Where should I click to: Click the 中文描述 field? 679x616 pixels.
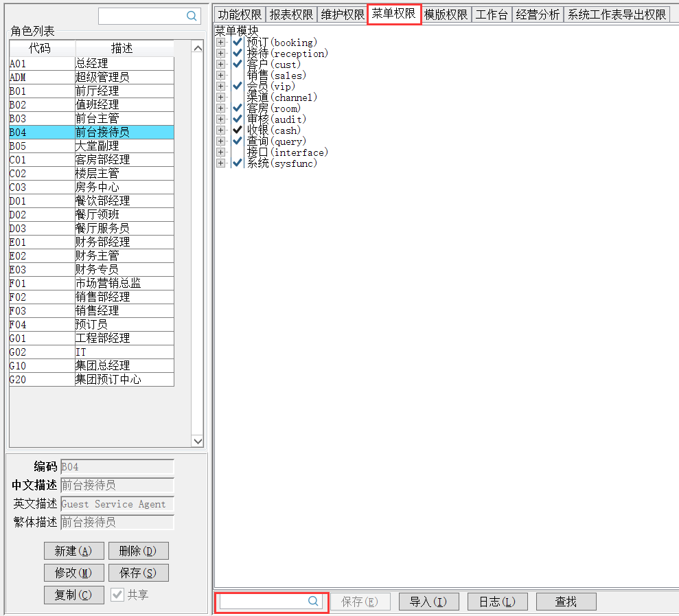point(117,485)
